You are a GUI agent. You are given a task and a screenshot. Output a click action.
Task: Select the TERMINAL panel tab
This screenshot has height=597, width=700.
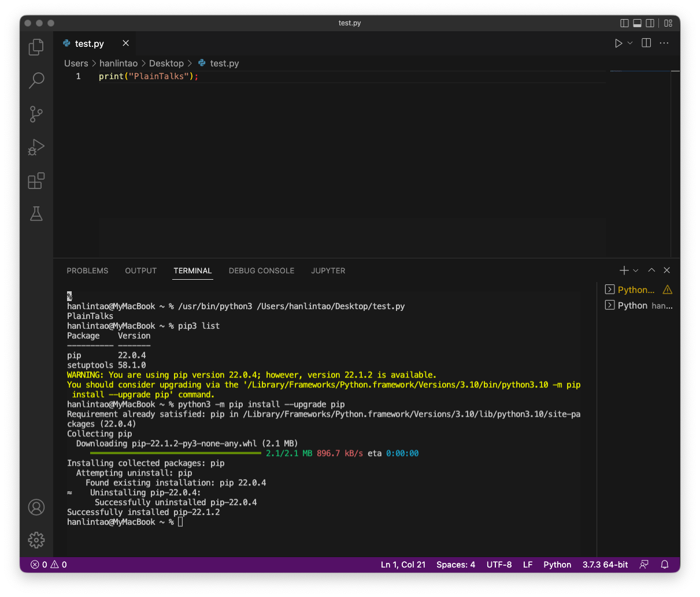click(x=192, y=270)
